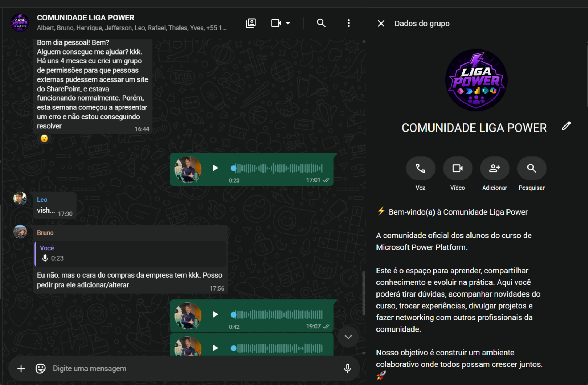Close the Dados do grupo panel

381,24
